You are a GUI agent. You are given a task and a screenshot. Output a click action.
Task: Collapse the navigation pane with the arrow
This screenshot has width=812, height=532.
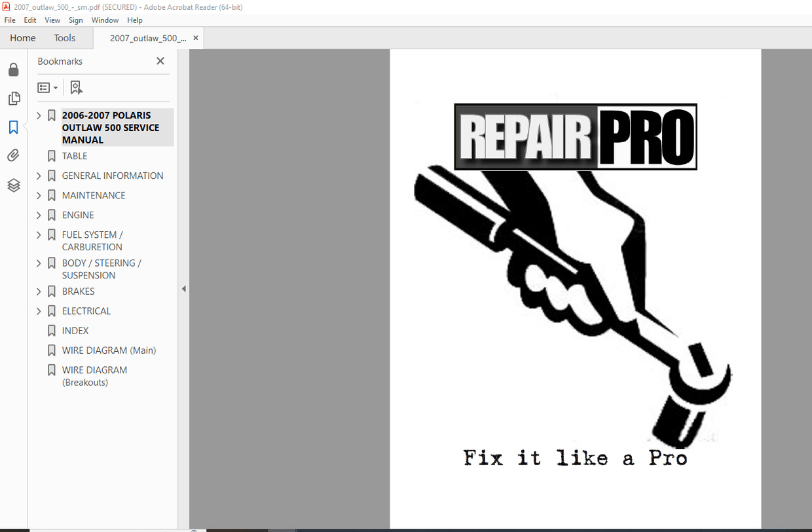(184, 288)
